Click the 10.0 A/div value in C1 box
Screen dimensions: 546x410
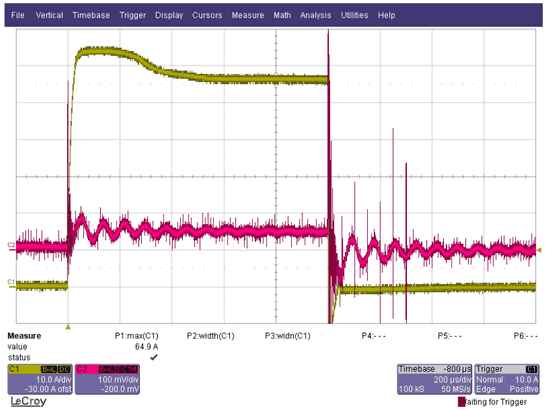[54, 379]
